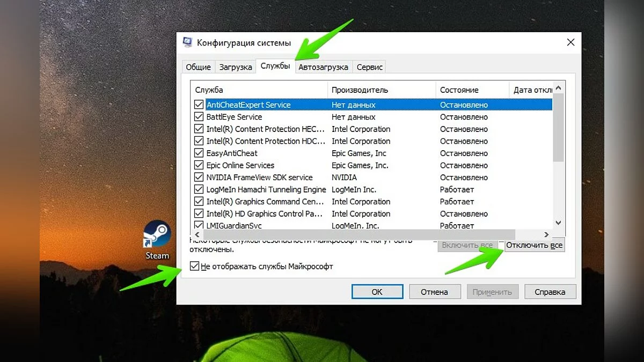The height and width of the screenshot is (362, 644).
Task: Disable the NVIDIA FrameView SDK service checkbox
Action: pyautogui.click(x=199, y=178)
